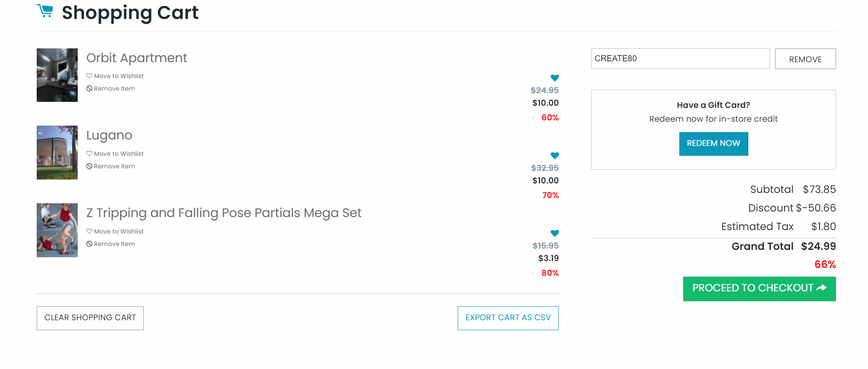Remove Orbit Apartment item from cart
This screenshot has width=868, height=369.
click(x=111, y=88)
